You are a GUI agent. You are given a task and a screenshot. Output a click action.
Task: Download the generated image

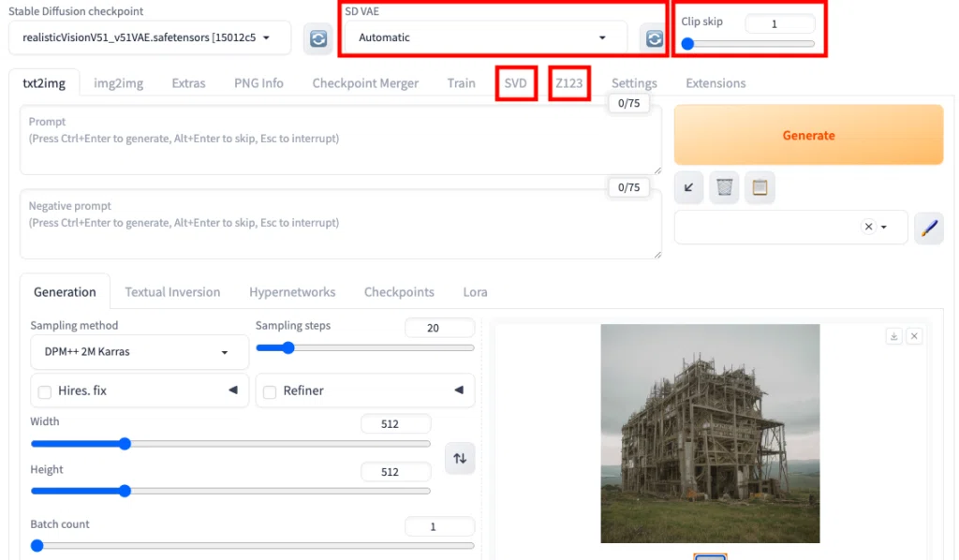point(893,336)
